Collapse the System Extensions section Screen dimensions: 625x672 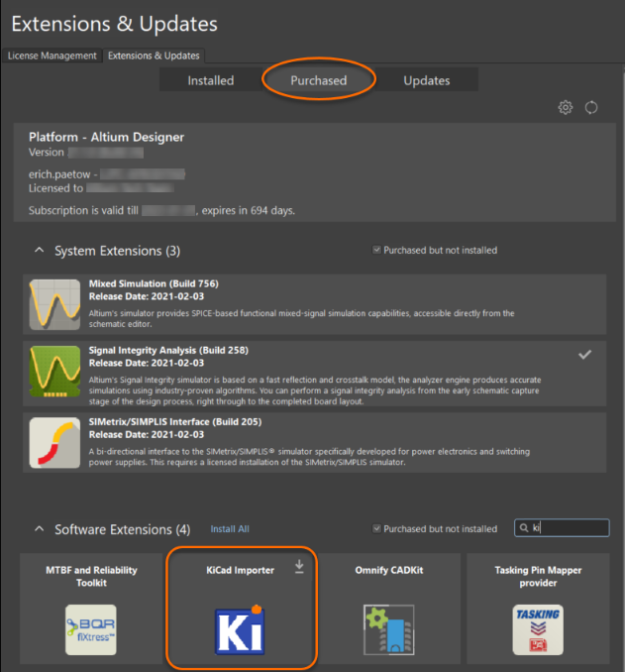click(39, 250)
